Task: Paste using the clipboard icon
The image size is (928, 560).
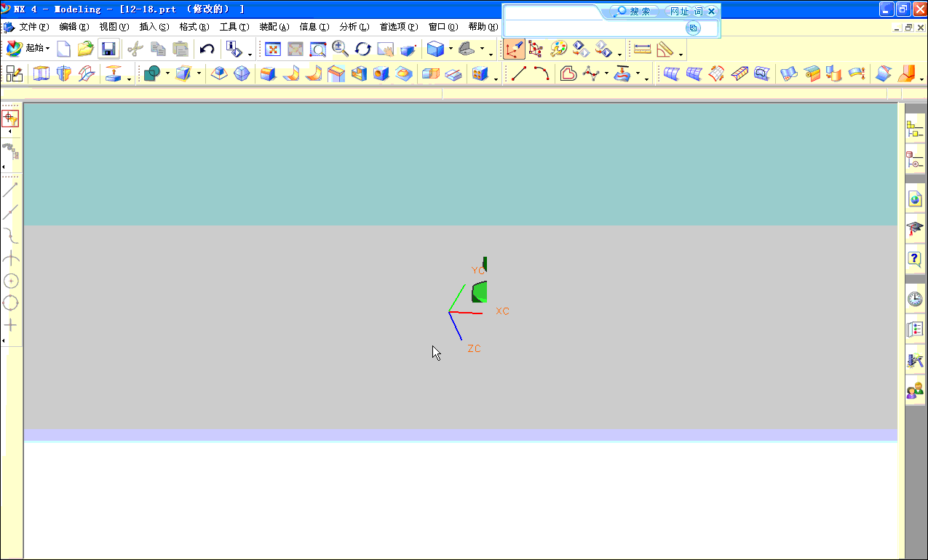Action: click(181, 49)
